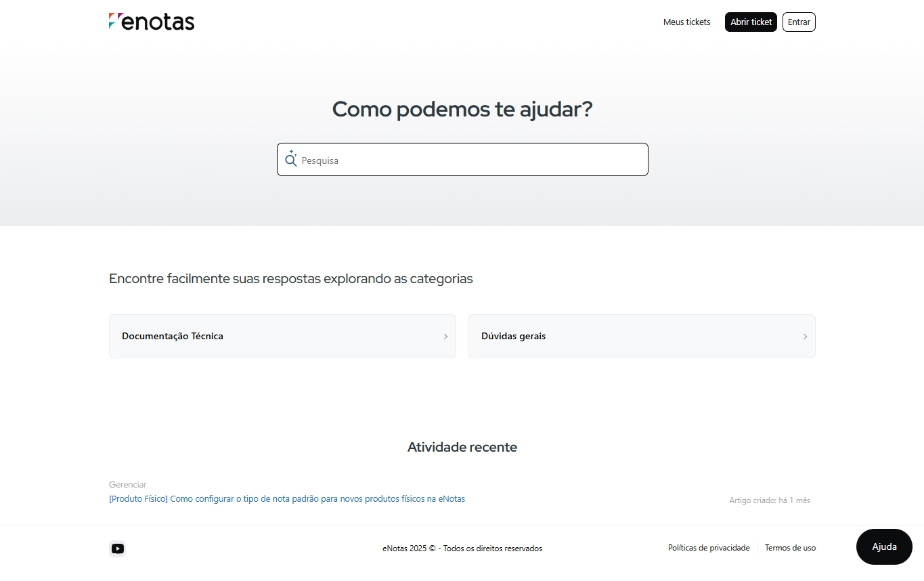Screen dimensions: 924x581
Task: Click the 'Como podemos te ajudar?' heading
Action: pos(462,109)
